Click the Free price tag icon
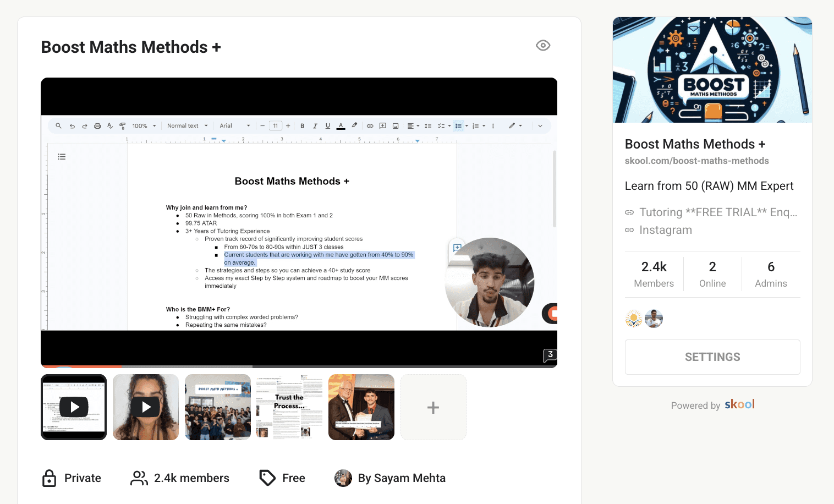 pyautogui.click(x=267, y=478)
